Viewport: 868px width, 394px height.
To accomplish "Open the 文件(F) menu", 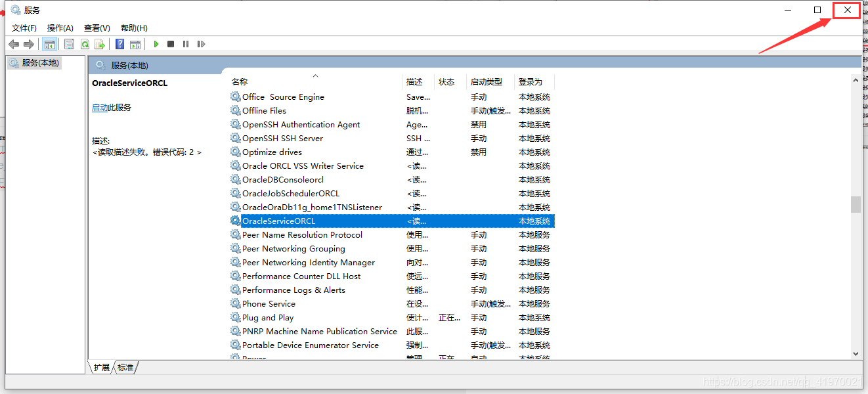I will point(24,28).
